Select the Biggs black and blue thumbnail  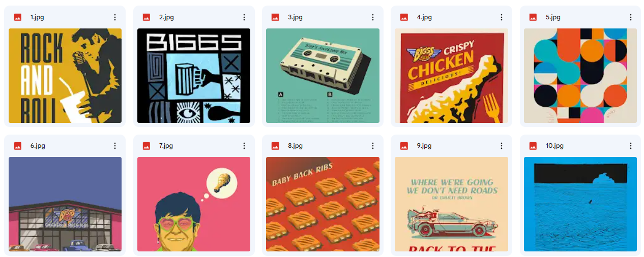pyautogui.click(x=194, y=76)
